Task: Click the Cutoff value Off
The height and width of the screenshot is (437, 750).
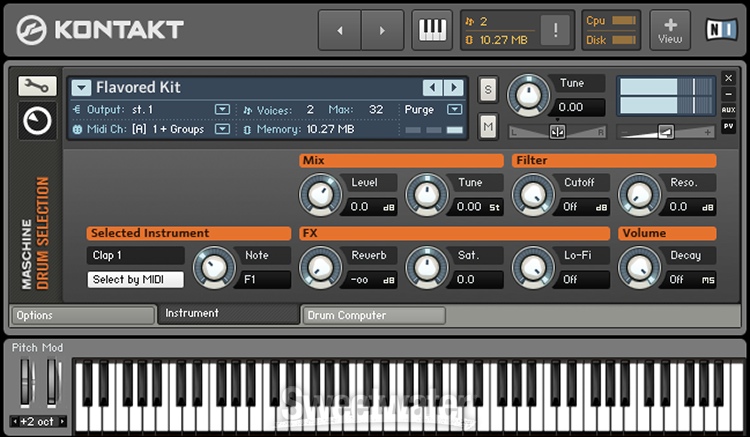Action: (x=584, y=207)
